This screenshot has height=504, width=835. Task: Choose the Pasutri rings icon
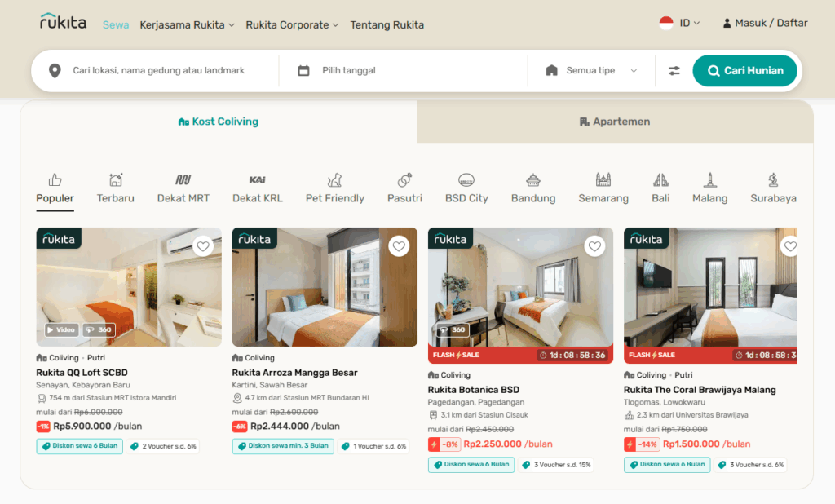pos(404,180)
